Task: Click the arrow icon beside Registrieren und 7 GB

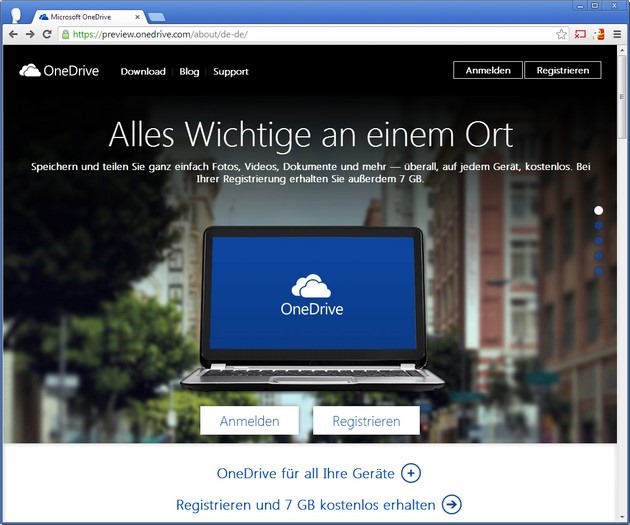Action: [x=452, y=505]
